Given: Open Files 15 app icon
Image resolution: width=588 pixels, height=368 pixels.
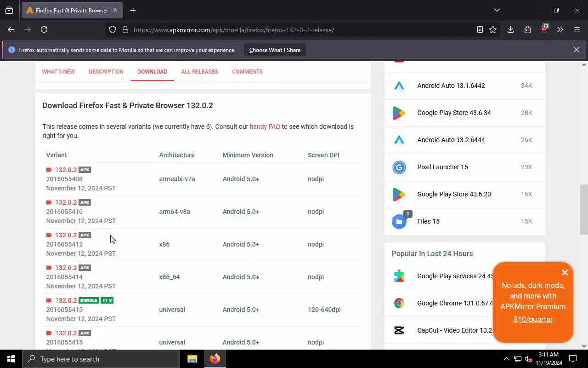Looking at the screenshot, I should tap(399, 221).
